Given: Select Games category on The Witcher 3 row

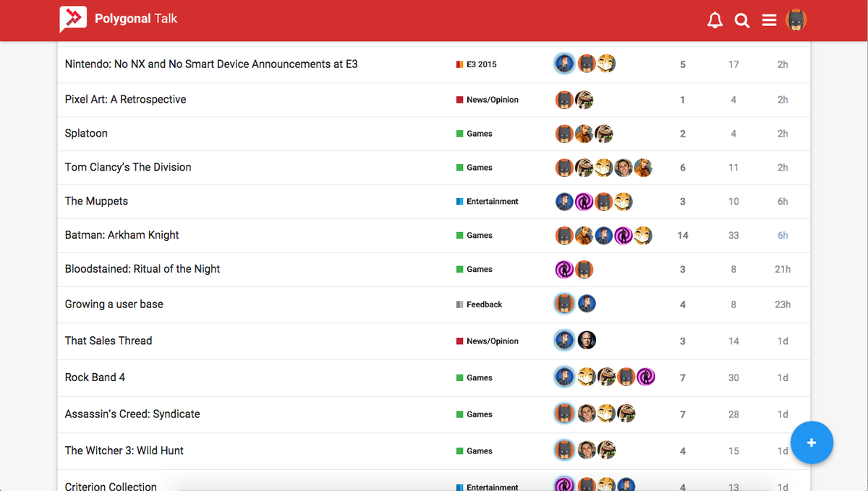Looking at the screenshot, I should click(x=475, y=451).
